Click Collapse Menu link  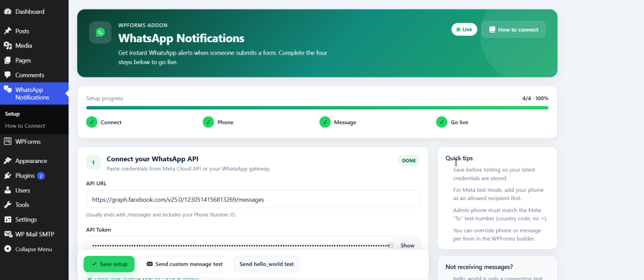click(34, 249)
